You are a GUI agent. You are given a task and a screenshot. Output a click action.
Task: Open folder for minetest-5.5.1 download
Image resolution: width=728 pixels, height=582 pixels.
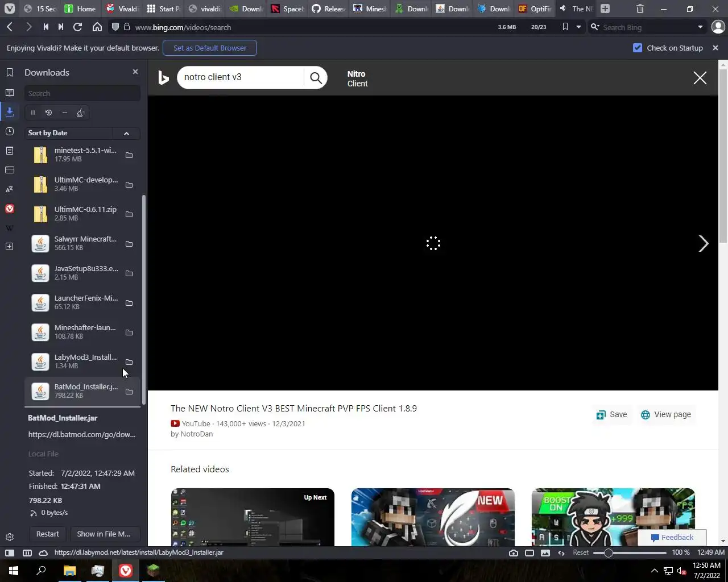[x=129, y=155]
